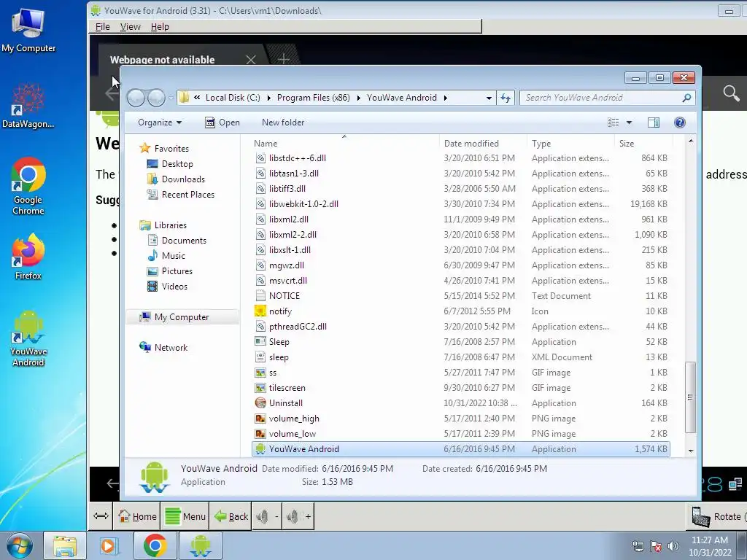747x560 pixels.
Task: Expand the breadcrumb arrow after Program Files (x86)
Action: [x=358, y=98]
